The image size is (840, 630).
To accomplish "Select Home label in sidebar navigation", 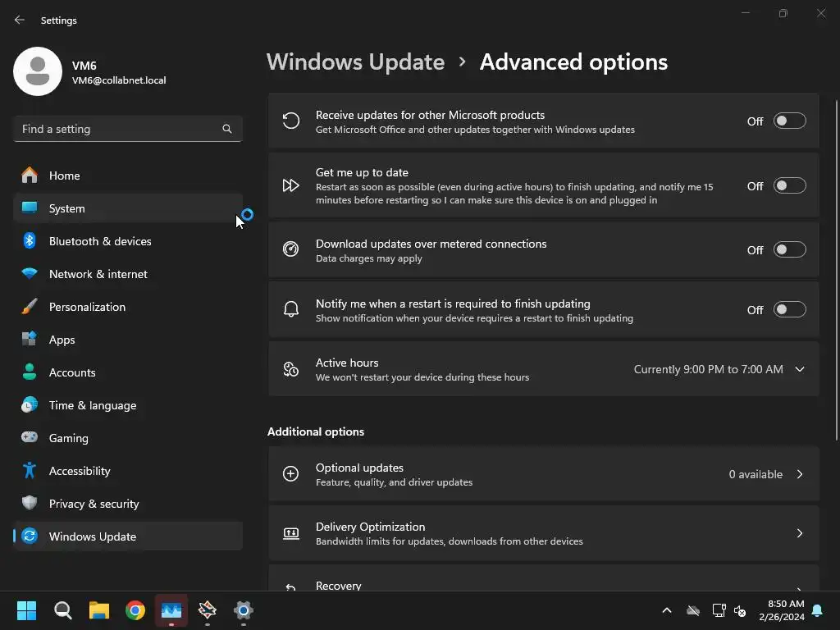I will (64, 176).
